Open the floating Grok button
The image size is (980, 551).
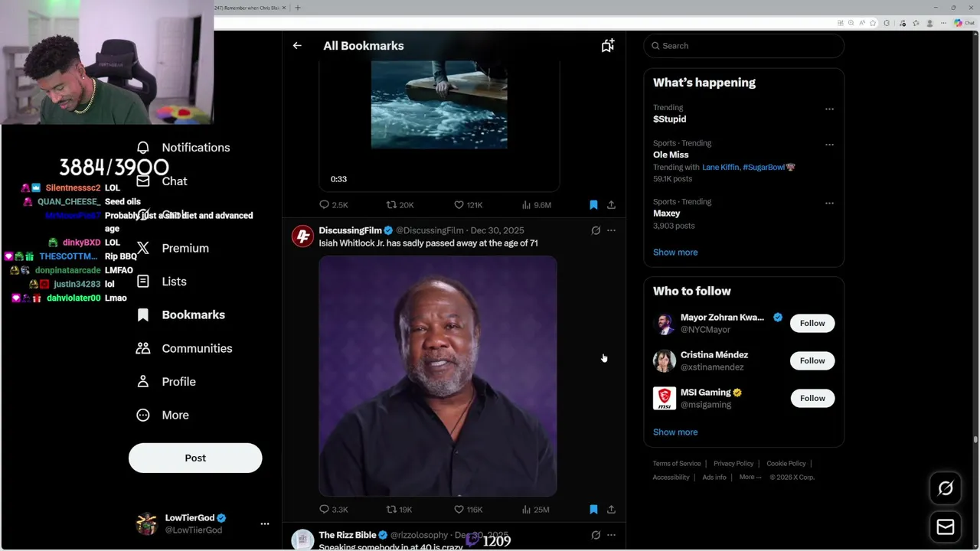(946, 488)
